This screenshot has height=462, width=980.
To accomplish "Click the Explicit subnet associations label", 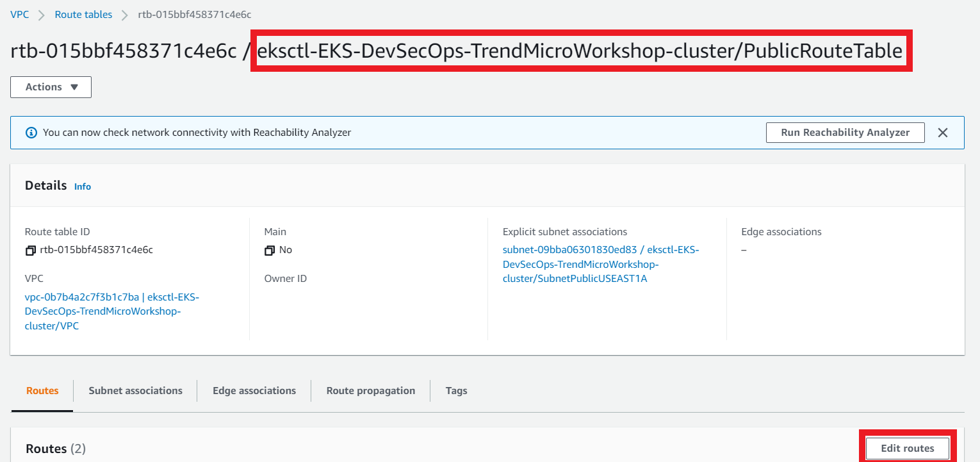I will click(565, 232).
